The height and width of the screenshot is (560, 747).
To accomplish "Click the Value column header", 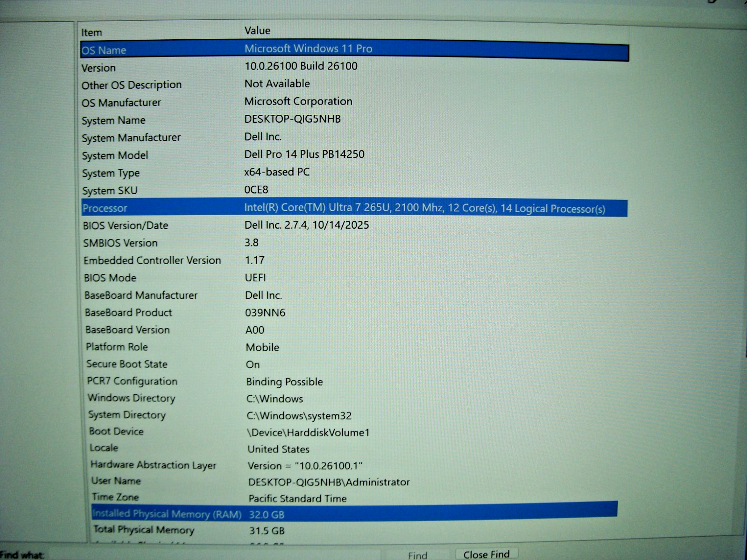I will (257, 31).
